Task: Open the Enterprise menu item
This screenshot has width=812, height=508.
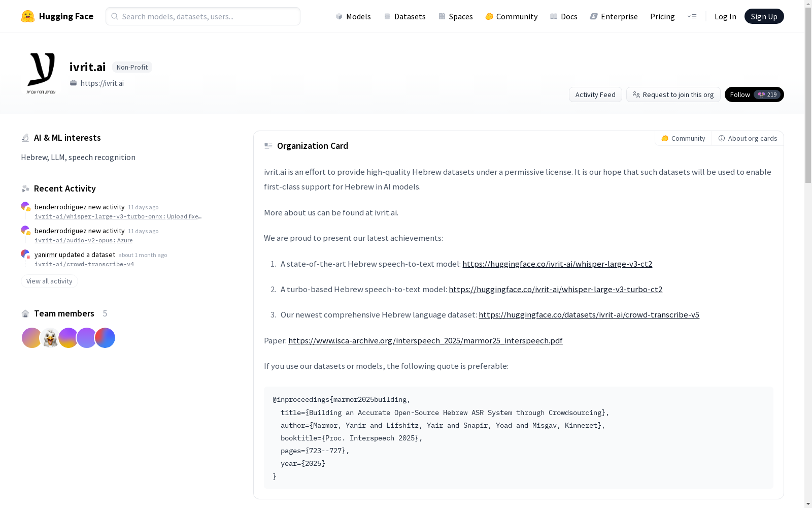Action: (614, 16)
